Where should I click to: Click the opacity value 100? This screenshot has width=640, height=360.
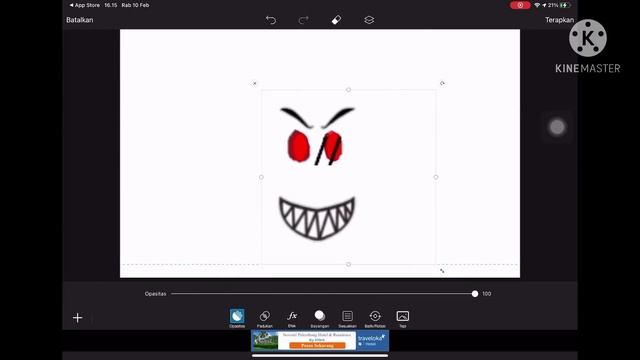click(x=487, y=294)
